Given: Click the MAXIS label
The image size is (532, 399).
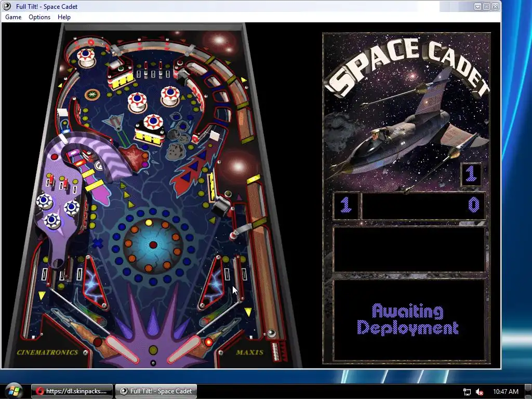Looking at the screenshot, I should (x=250, y=352).
